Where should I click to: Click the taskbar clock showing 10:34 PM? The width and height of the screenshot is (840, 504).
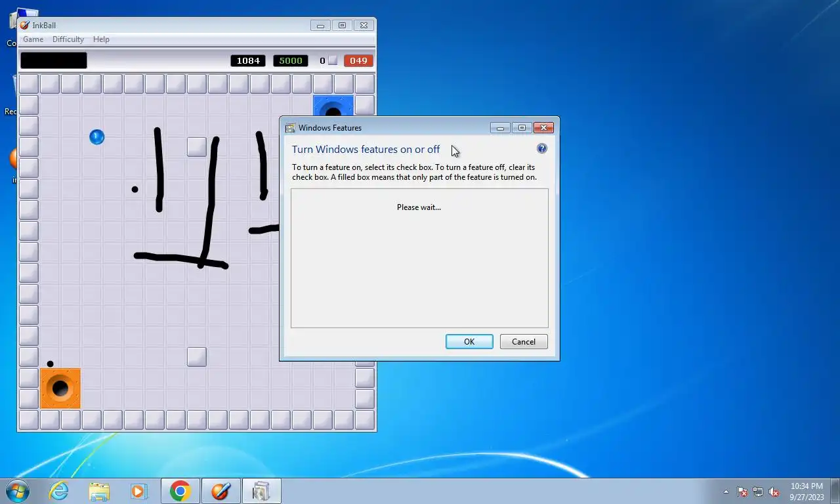pos(807,492)
